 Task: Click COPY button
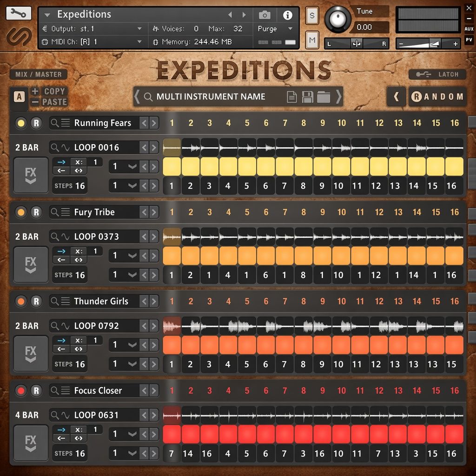pos(54,92)
